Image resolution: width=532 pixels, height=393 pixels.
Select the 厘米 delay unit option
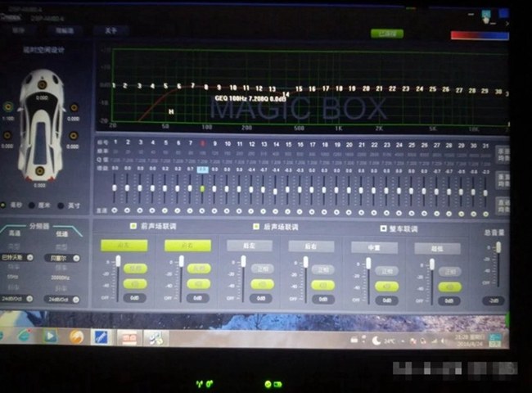click(32, 206)
